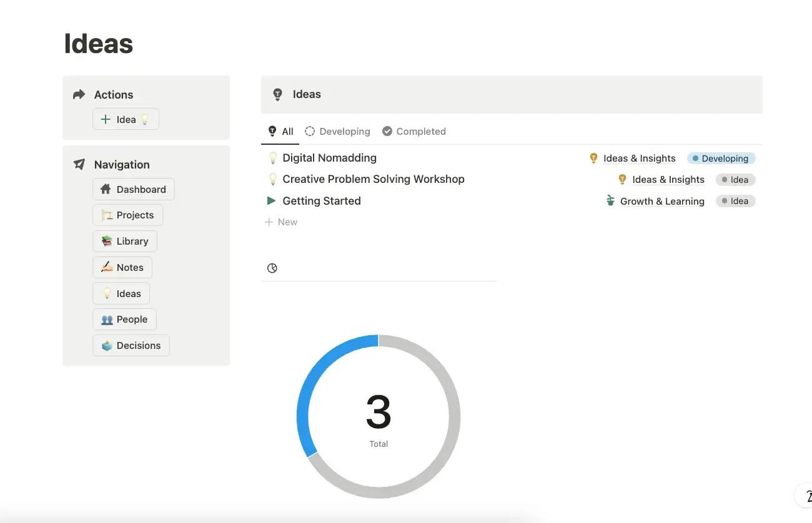Add a new idea with Idea button
This screenshot has width=812, height=523.
126,119
